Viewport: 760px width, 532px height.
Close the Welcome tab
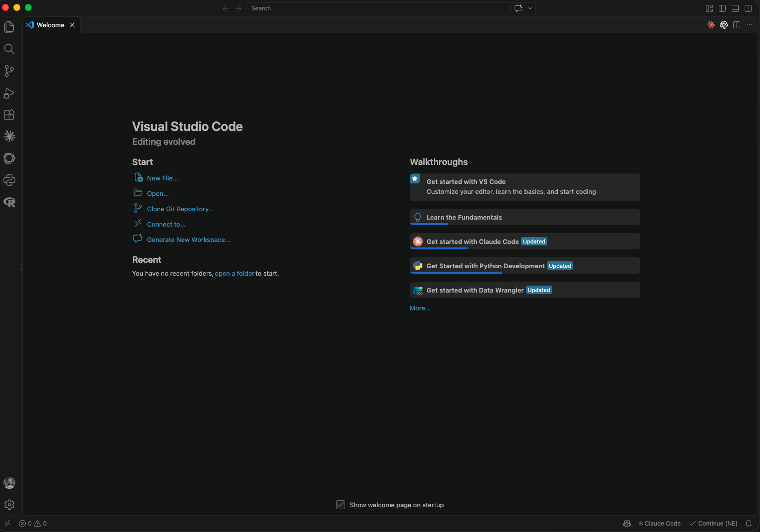[x=72, y=25]
